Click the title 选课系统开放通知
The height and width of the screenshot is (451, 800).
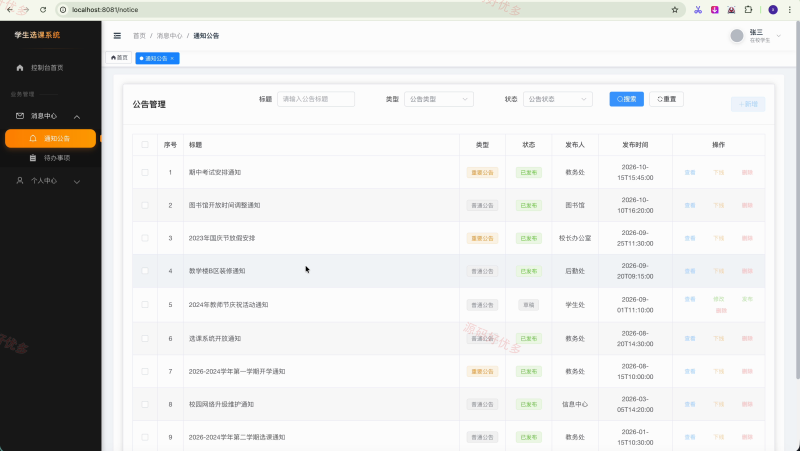pos(215,338)
